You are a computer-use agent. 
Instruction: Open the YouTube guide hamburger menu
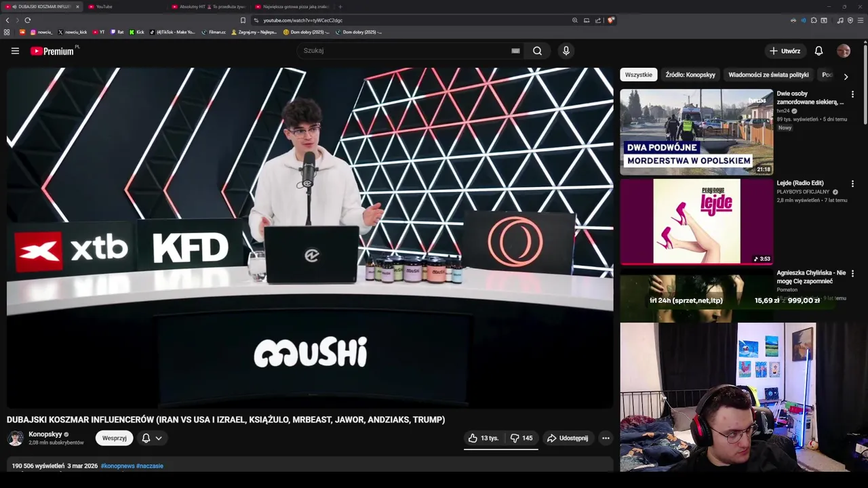[x=15, y=51]
